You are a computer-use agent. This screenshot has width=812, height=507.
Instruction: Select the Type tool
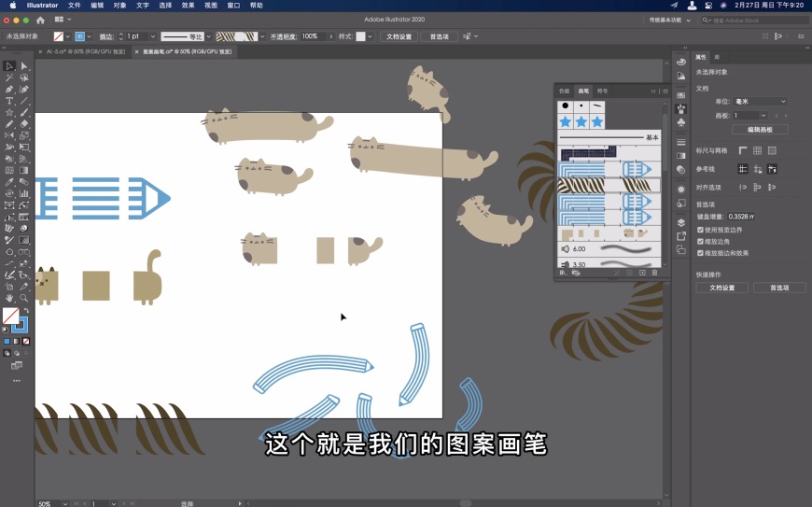[x=9, y=101]
